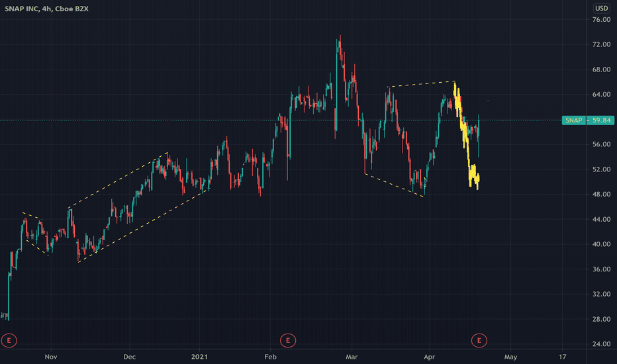Click the 44.00 price axis label
The height and width of the screenshot is (364, 617).
pos(601,219)
